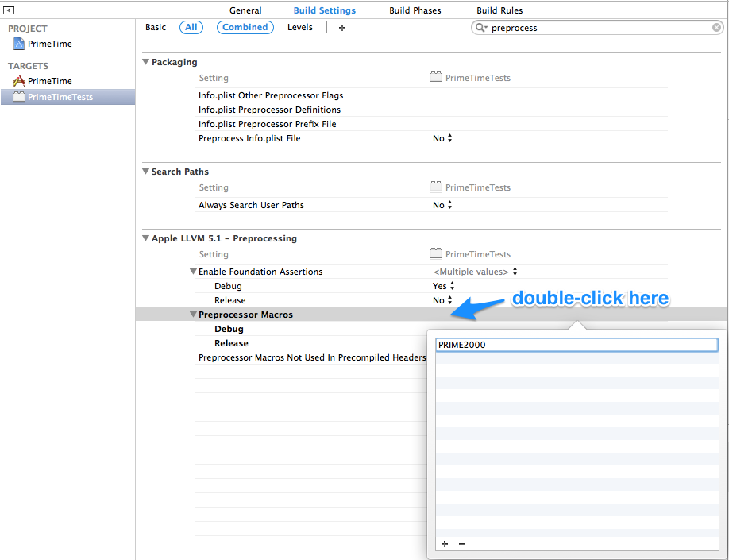
Task: Click the PrimeTimeTests bundle icon in sidebar
Action: pyautogui.click(x=18, y=97)
